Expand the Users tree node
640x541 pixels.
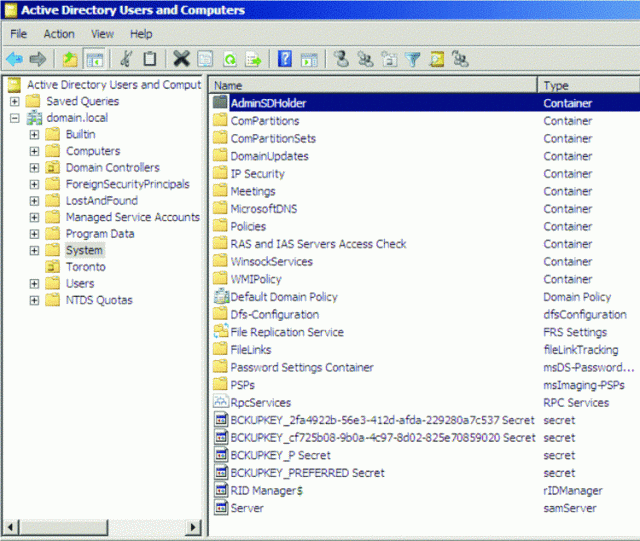[35, 284]
